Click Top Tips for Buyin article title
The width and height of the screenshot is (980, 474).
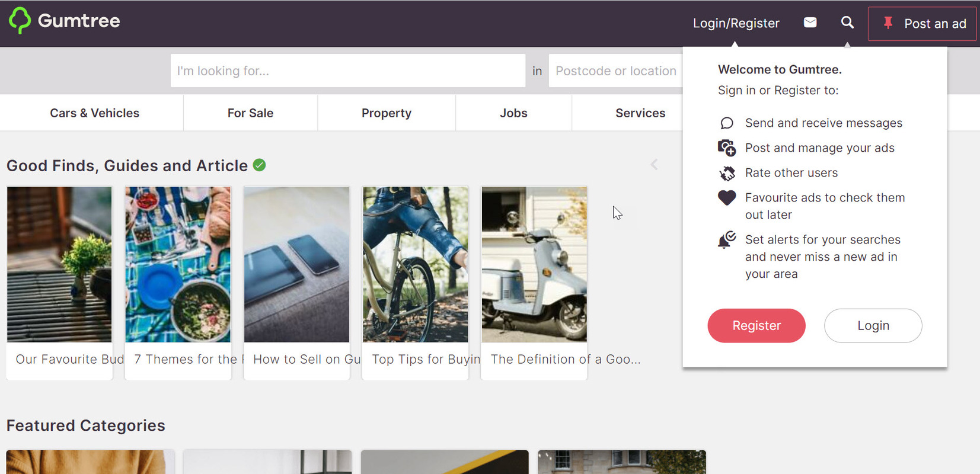pos(426,359)
